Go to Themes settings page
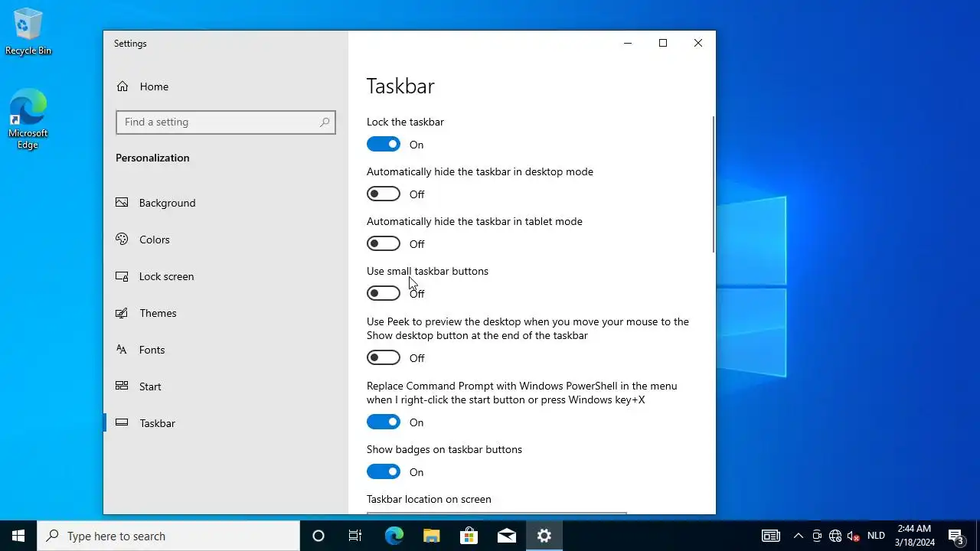The height and width of the screenshot is (551, 980). pyautogui.click(x=226, y=313)
